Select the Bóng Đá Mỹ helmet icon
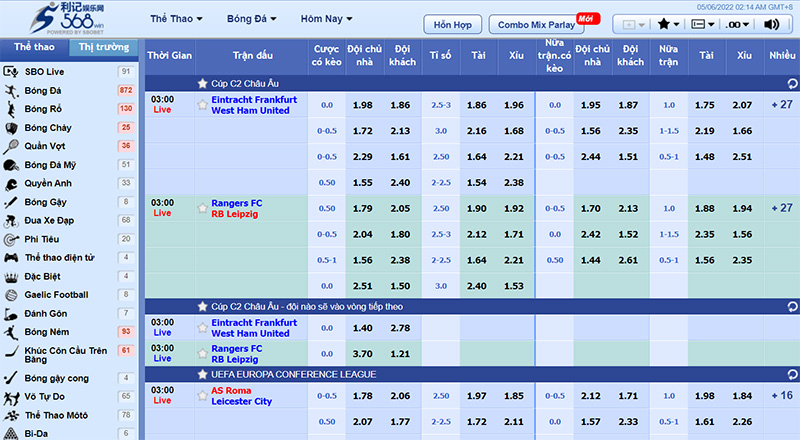This screenshot has height=440, width=800. [11, 165]
